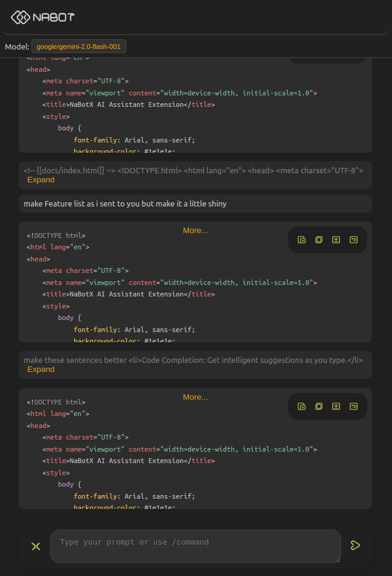This screenshot has width=392, height=576.
Task: Copy icon in the last code block
Action: [x=319, y=406]
